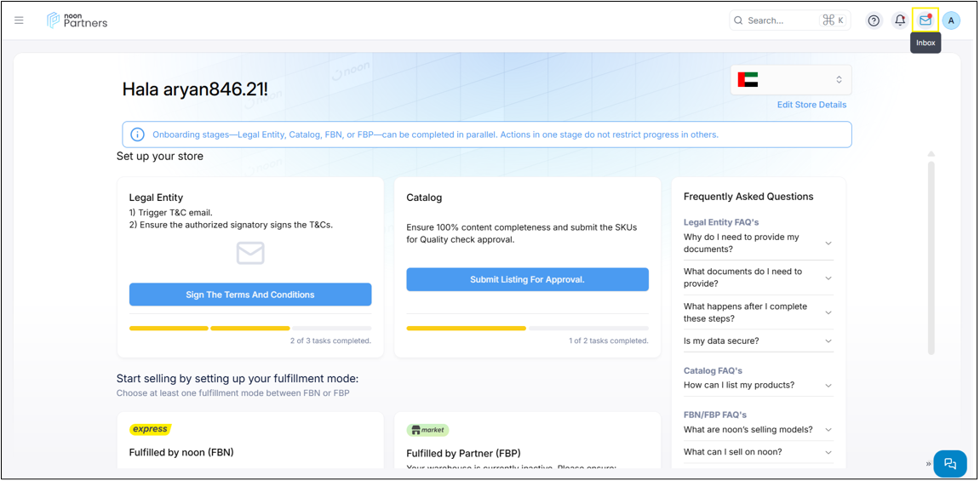Click 'Catalog FAQ's' heading
The width and height of the screenshot is (980, 481).
pos(713,370)
